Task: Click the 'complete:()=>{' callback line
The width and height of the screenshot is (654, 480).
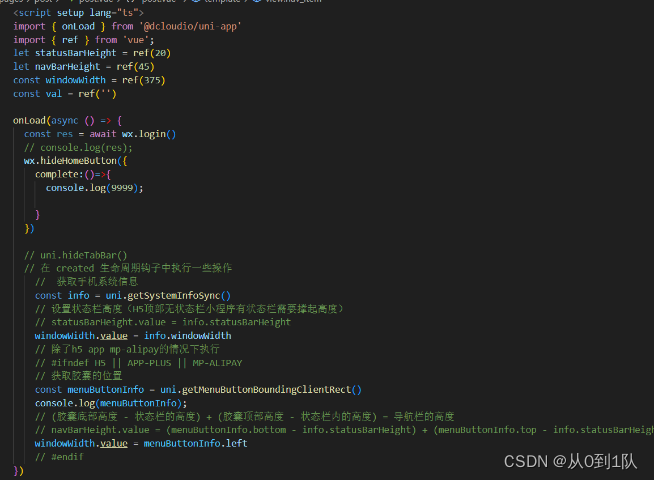Action: point(73,174)
